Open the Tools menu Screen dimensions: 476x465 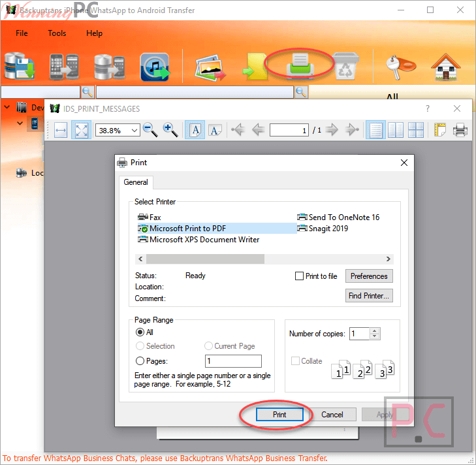pos(57,33)
